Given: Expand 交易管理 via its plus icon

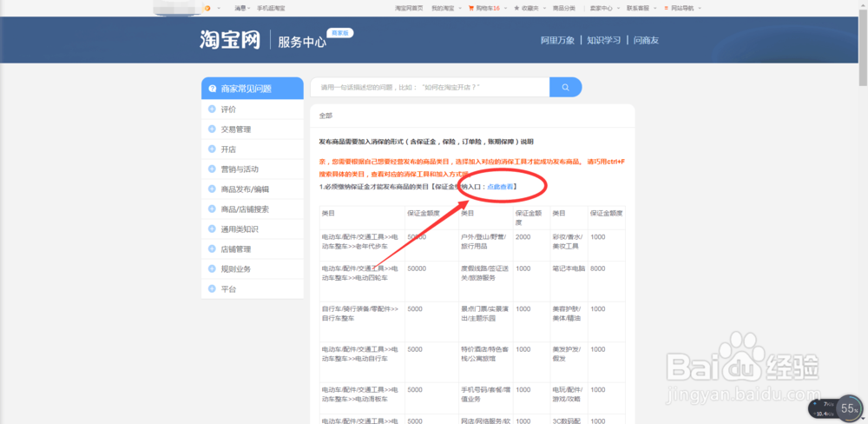Looking at the screenshot, I should pyautogui.click(x=212, y=129).
